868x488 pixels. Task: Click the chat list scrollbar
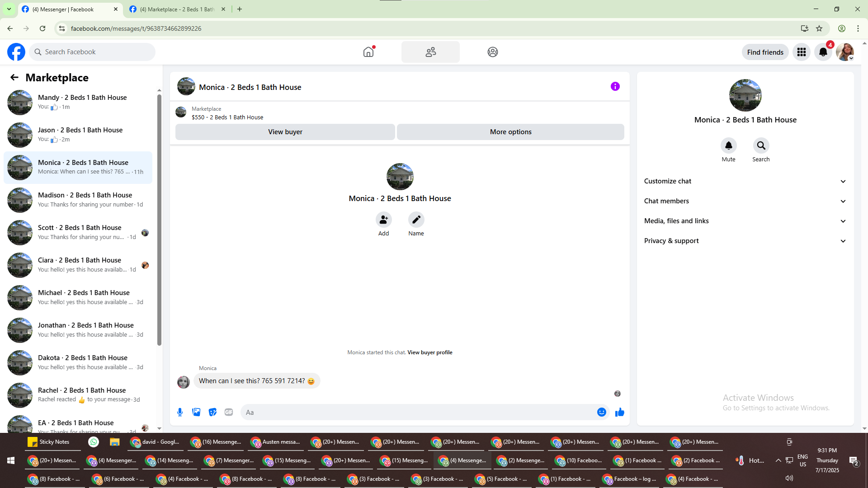159,220
